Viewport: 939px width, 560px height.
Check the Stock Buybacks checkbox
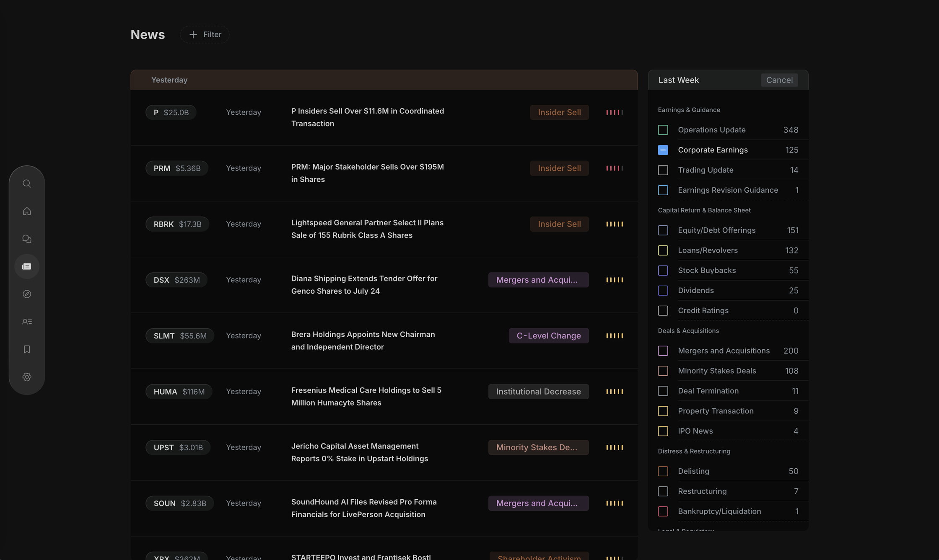point(663,271)
